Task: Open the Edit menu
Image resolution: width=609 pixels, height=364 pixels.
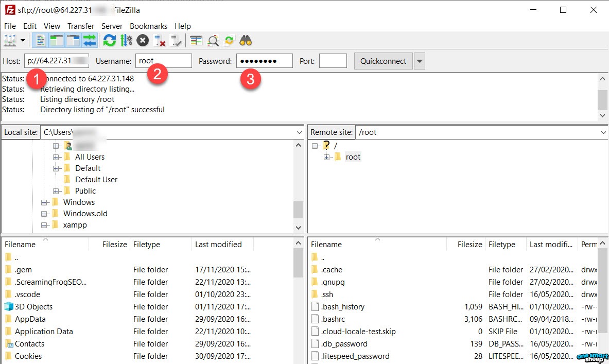Action: pyautogui.click(x=30, y=26)
